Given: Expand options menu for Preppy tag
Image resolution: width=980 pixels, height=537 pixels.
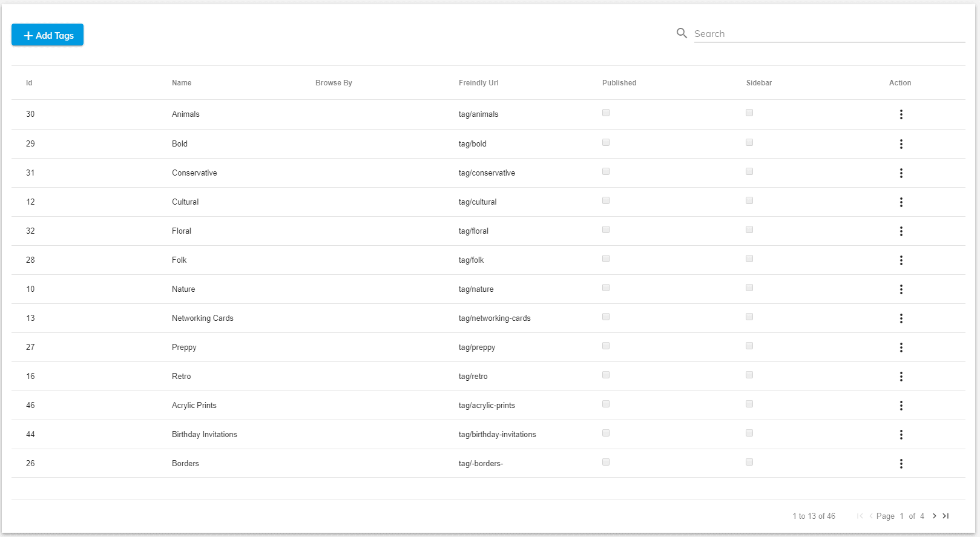Looking at the screenshot, I should pos(901,348).
